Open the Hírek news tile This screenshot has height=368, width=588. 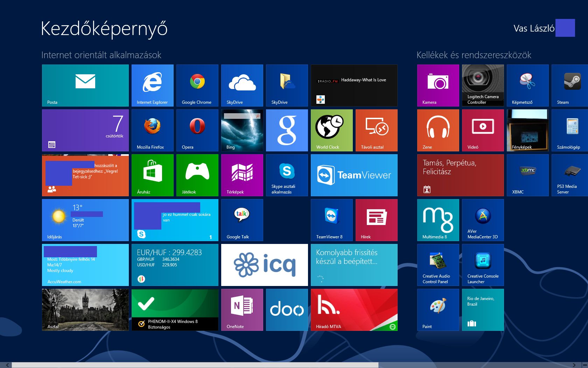(377, 220)
